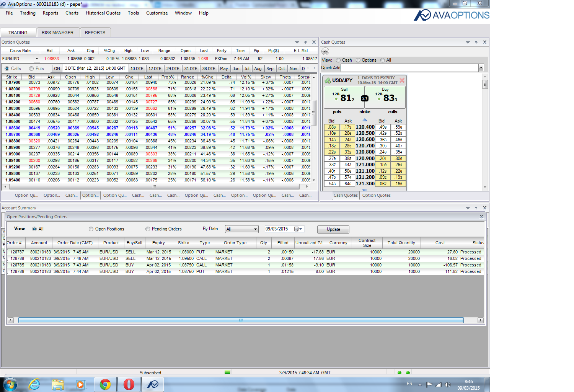Select the Puts radio button
The height and width of the screenshot is (392, 574).
(31, 69)
